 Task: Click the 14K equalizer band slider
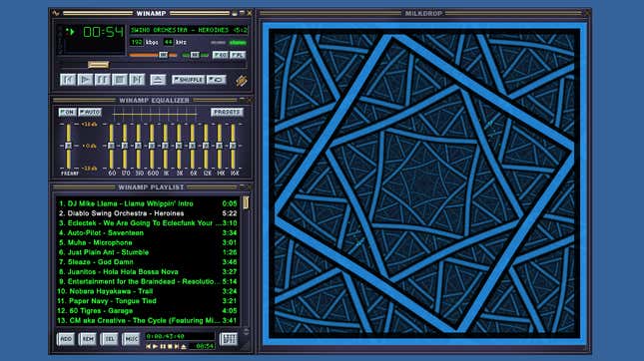point(220,146)
